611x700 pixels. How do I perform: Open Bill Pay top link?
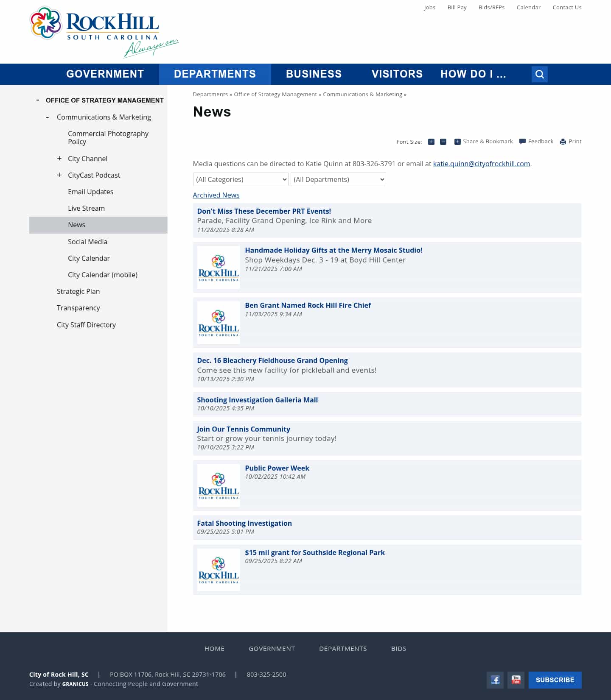pos(457,7)
